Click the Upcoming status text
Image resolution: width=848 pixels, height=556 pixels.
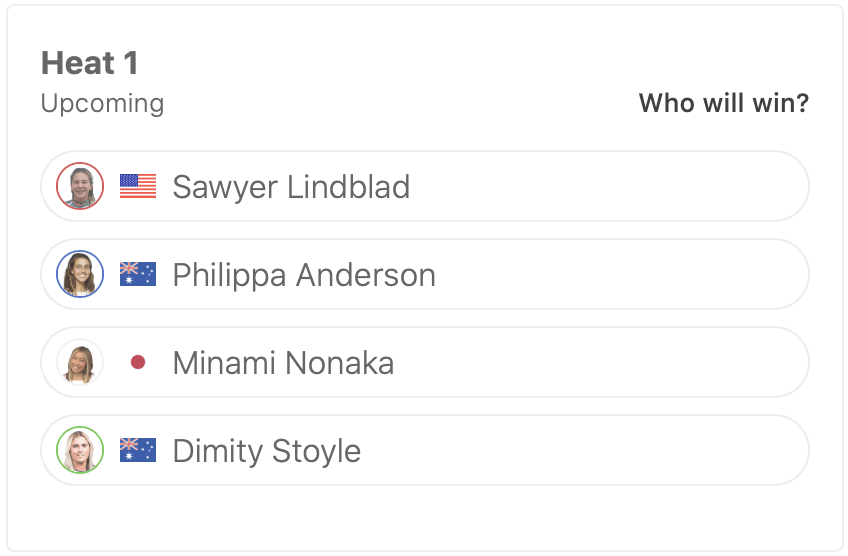(102, 103)
